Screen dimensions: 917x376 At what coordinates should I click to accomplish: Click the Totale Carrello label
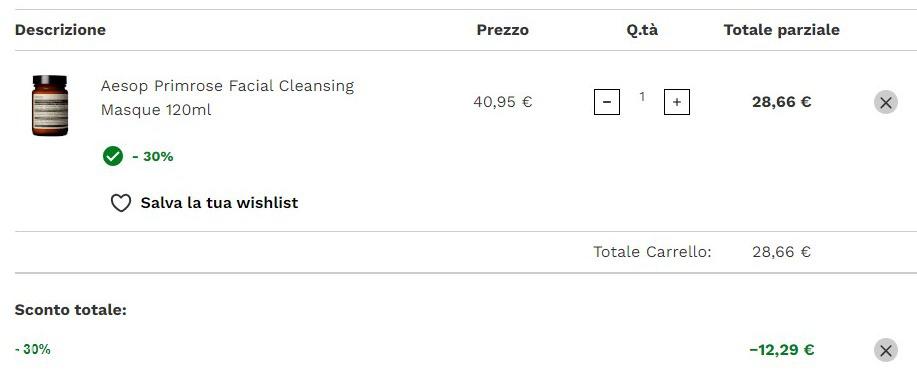(653, 252)
